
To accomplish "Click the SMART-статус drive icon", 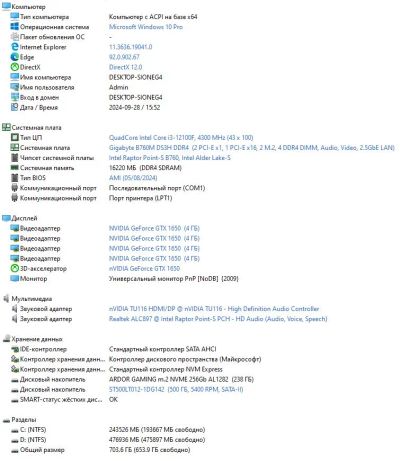I will click(x=14, y=400).
